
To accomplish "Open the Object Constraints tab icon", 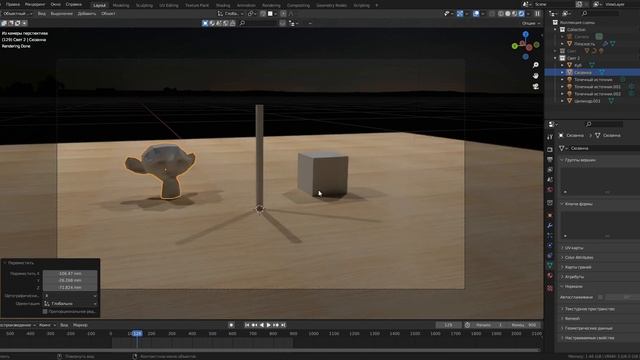I will [x=550, y=256].
